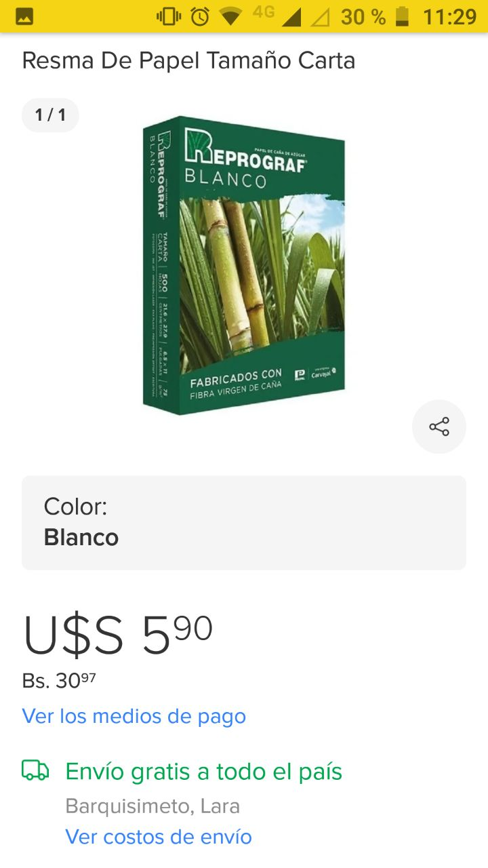Open Ver costos de envío link
Viewport: 488px width, 868px height.
159,837
